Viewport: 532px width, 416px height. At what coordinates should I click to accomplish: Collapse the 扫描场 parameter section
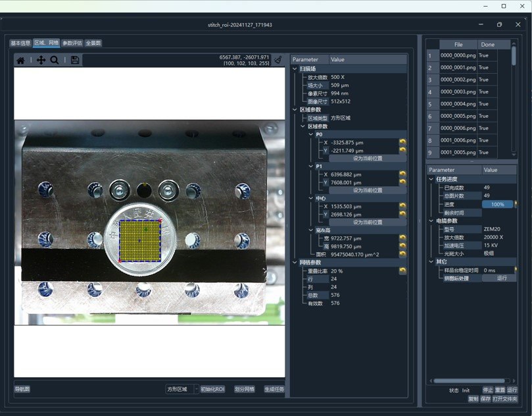pyautogui.click(x=295, y=68)
